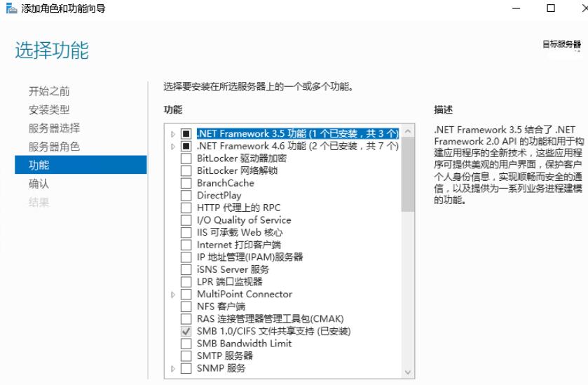This screenshot has width=588, height=385.
Task: Select MultiPoint Connector row text
Action: pyautogui.click(x=245, y=295)
